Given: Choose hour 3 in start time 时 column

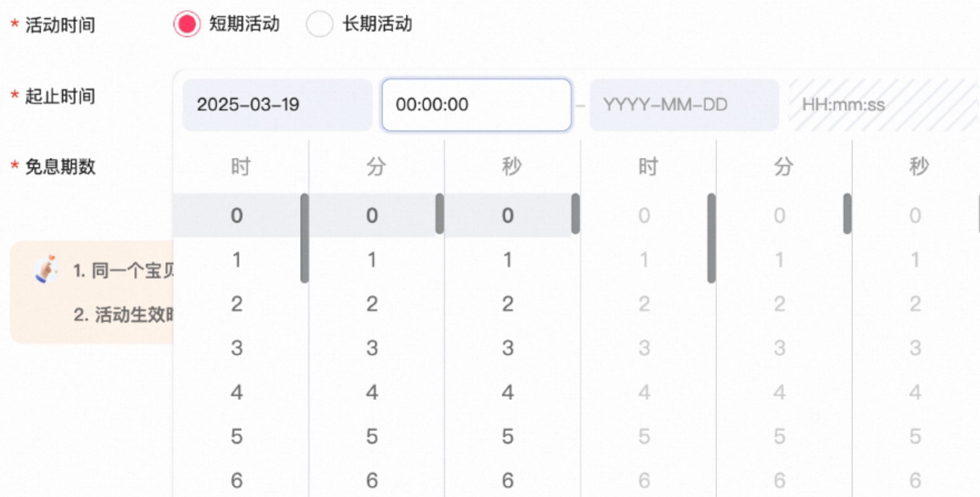Looking at the screenshot, I should (x=236, y=348).
